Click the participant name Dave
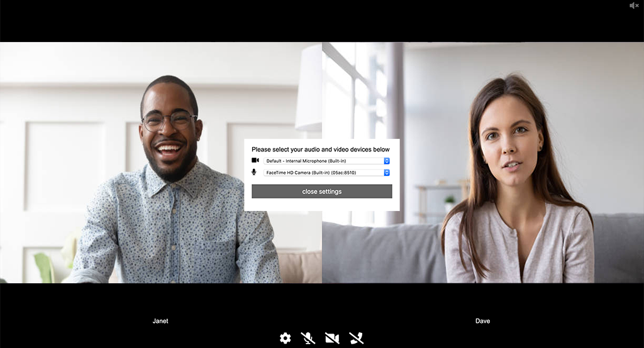 coord(482,321)
